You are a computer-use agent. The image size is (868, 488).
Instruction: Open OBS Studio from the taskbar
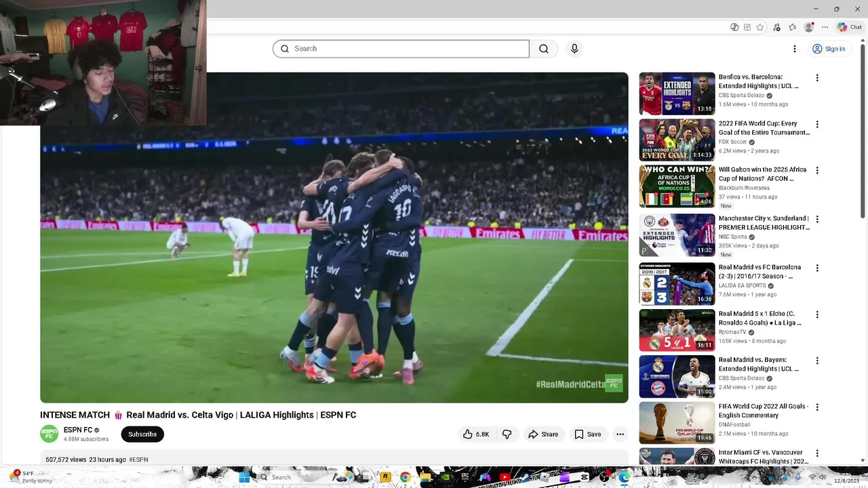(x=604, y=477)
